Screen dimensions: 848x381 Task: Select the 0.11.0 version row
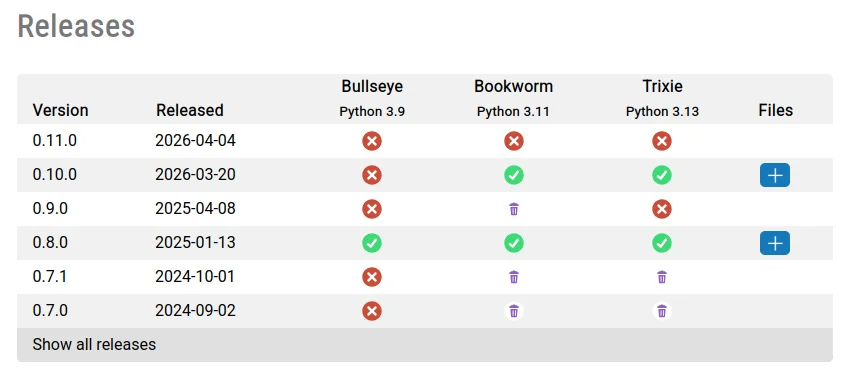(x=425, y=141)
